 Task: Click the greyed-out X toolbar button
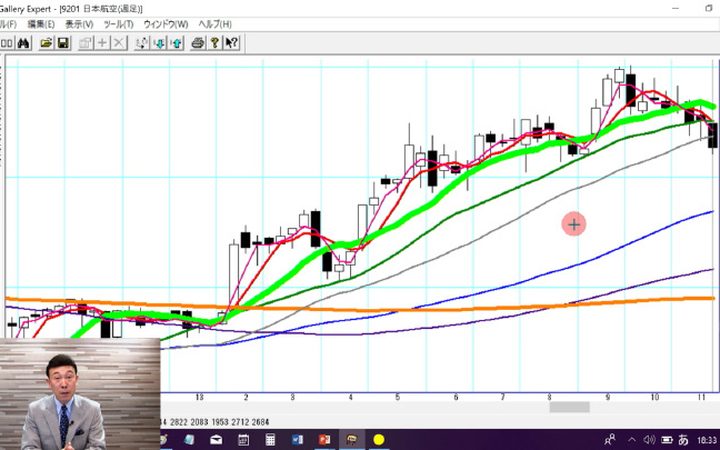pos(119,43)
